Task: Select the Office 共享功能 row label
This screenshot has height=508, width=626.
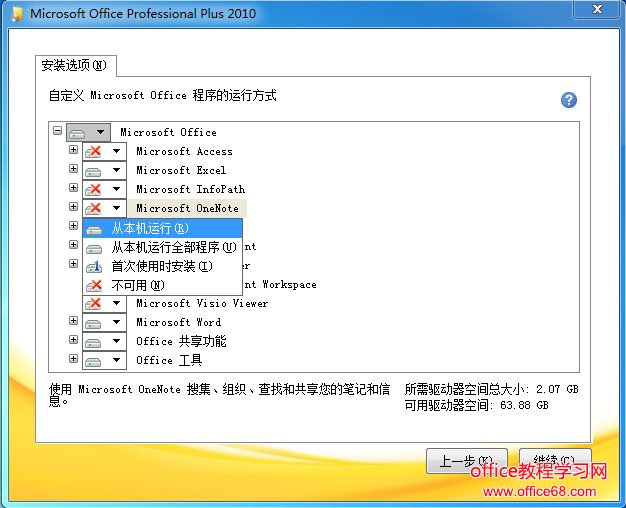Action: (x=181, y=341)
